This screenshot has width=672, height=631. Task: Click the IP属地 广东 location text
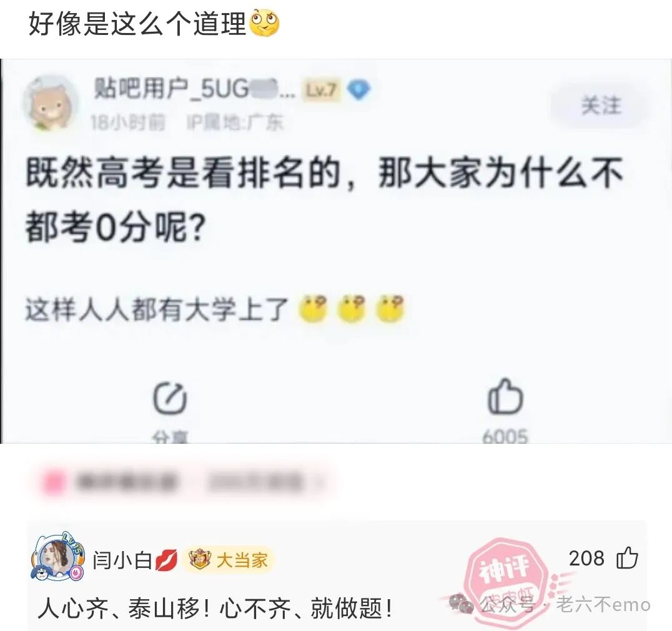pyautogui.click(x=235, y=123)
